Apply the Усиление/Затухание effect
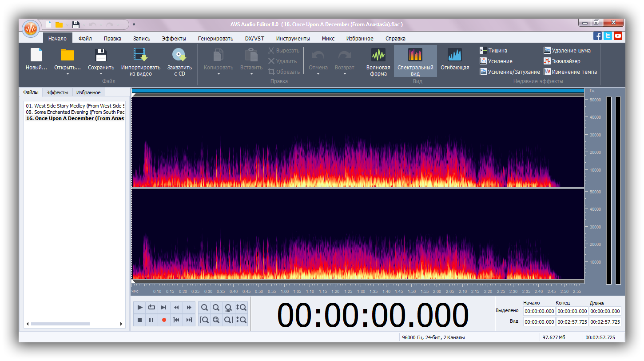This screenshot has width=644, height=361. (x=510, y=72)
